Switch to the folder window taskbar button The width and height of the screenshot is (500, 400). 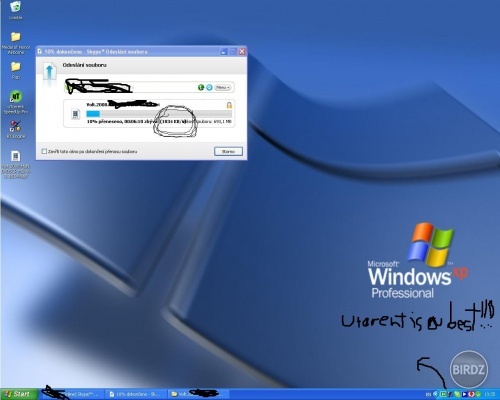[x=199, y=394]
